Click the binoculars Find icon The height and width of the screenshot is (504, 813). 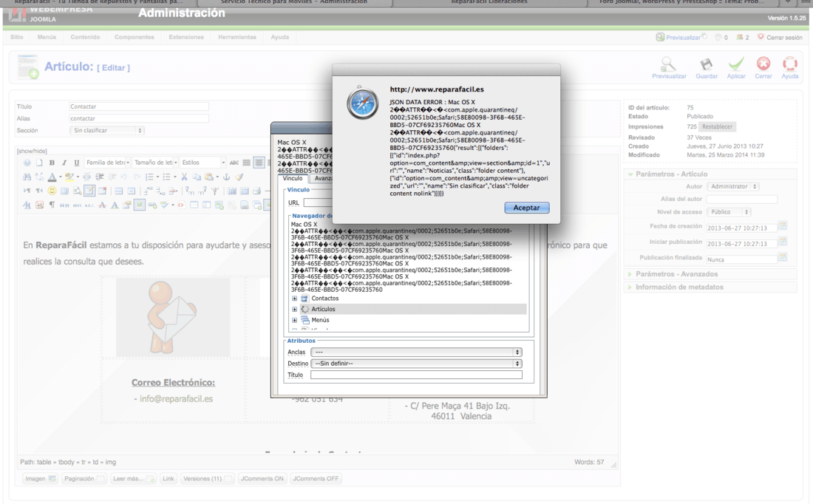tap(27, 177)
